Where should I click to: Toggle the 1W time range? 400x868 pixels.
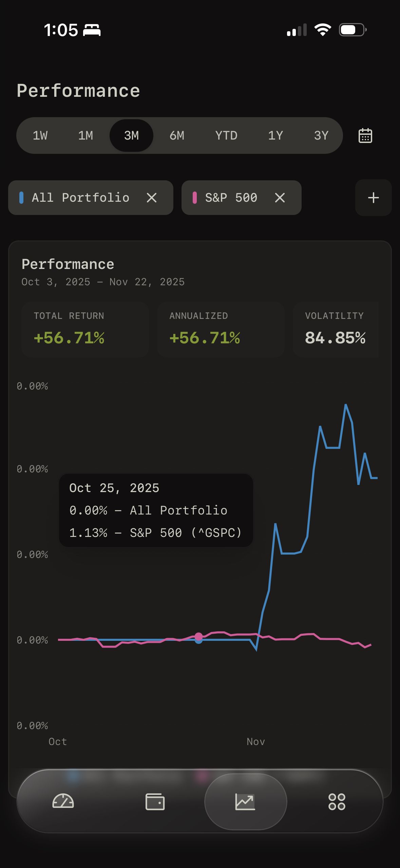tap(40, 135)
